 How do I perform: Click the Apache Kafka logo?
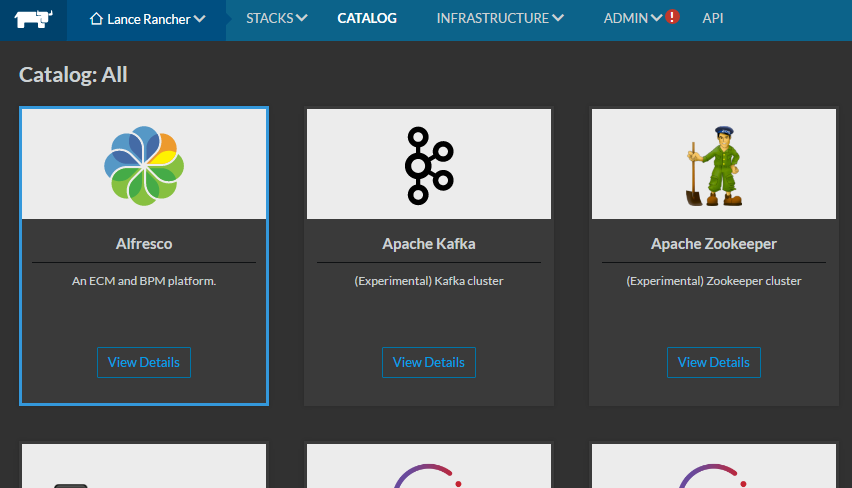[x=428, y=164]
